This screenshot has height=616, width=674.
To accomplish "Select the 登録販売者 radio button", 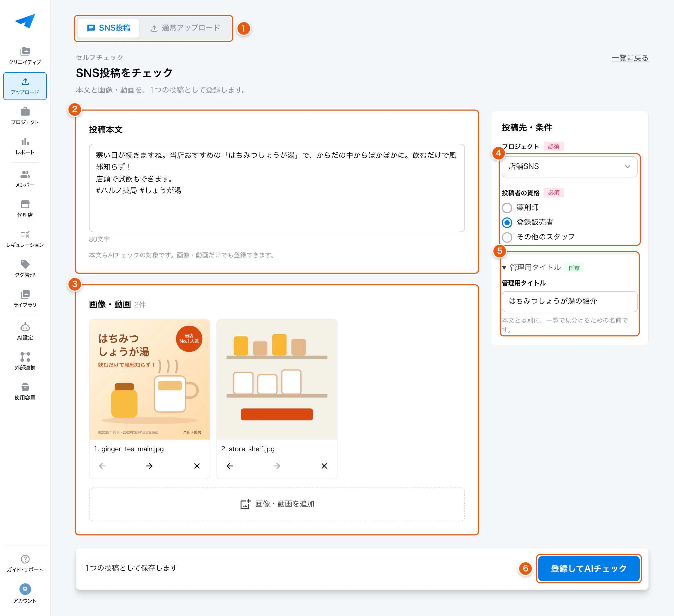I will coord(507,222).
